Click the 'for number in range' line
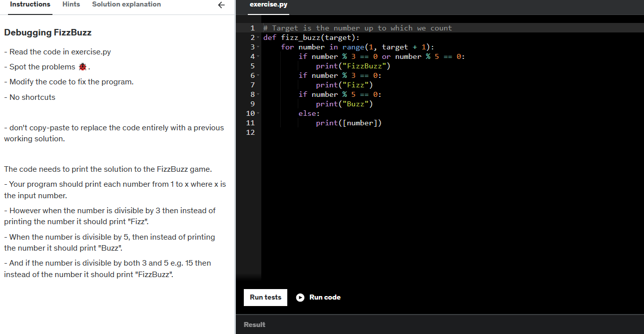Screen dimensions: 644x334 357,47
